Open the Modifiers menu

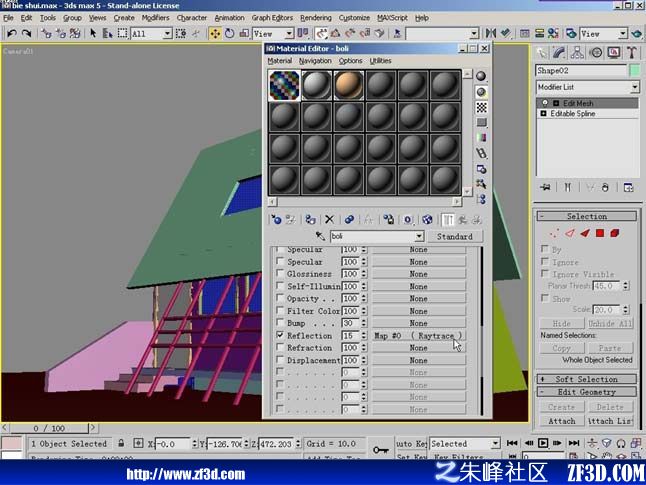(155, 18)
